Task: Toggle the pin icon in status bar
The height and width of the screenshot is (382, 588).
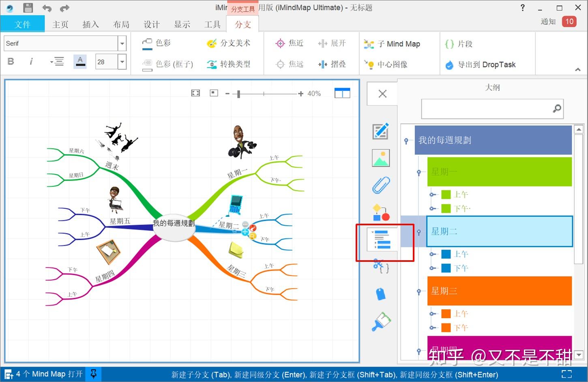Action: (94, 374)
